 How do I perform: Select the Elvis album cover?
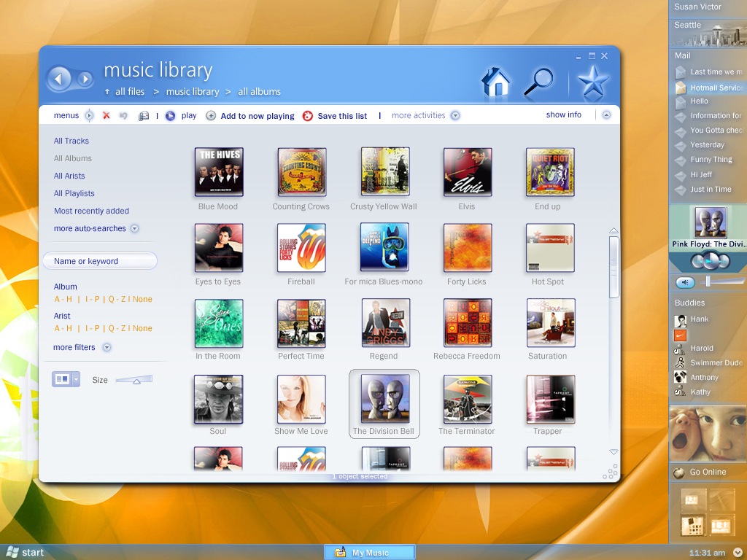(x=468, y=172)
